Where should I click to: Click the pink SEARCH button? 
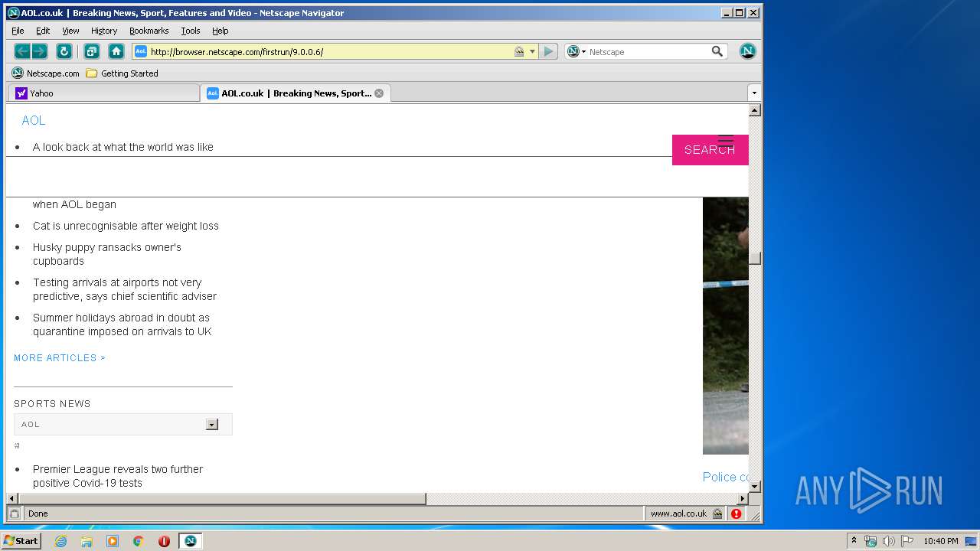pyautogui.click(x=710, y=150)
